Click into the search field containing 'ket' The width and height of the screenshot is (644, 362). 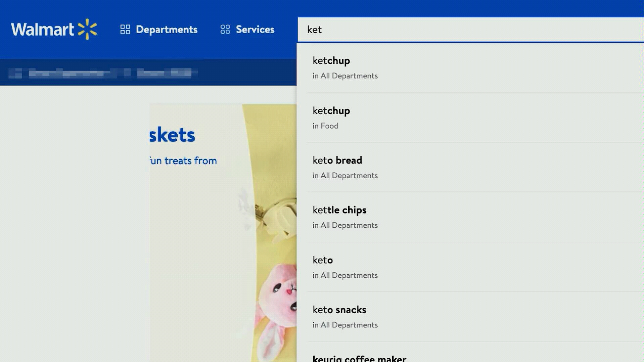click(x=470, y=30)
